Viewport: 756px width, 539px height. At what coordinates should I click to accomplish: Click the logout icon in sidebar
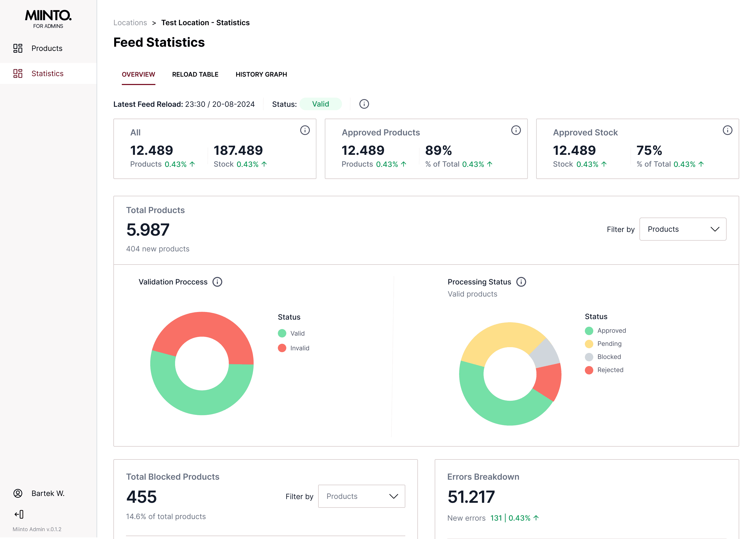coord(19,514)
